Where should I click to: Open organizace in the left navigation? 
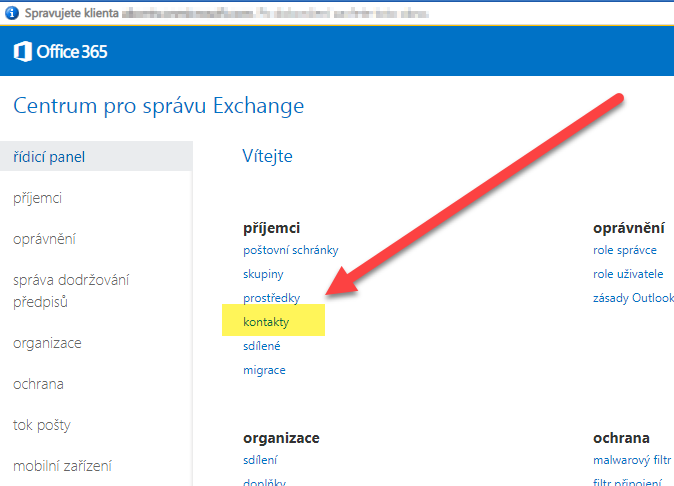[47, 343]
